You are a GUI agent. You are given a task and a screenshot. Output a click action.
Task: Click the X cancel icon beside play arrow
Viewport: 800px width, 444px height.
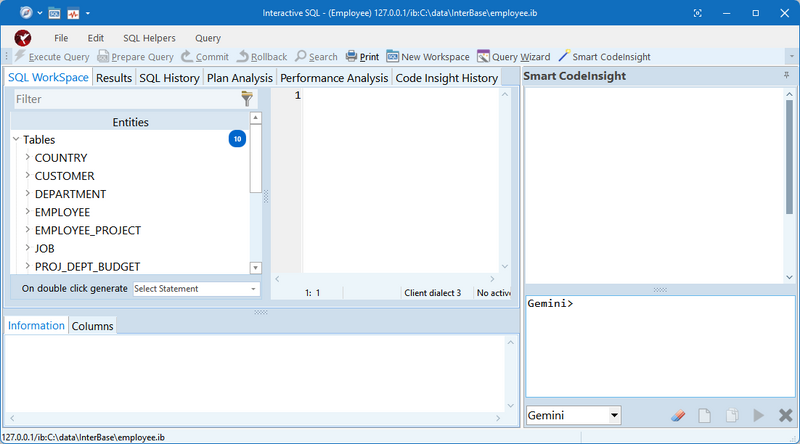[x=786, y=415]
